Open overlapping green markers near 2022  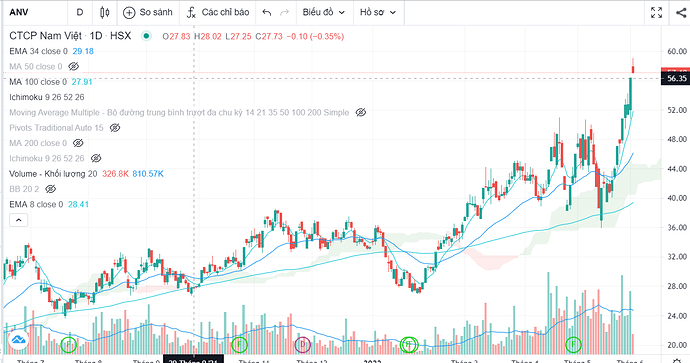point(409,345)
